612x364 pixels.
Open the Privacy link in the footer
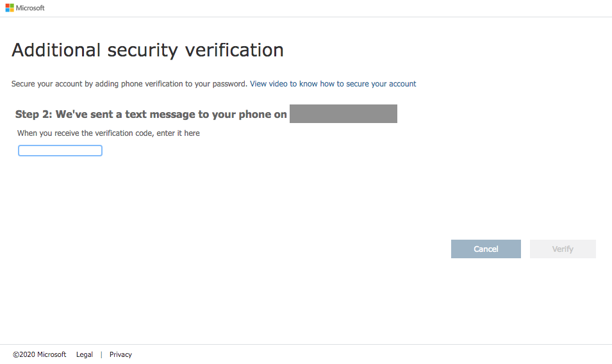(120, 354)
